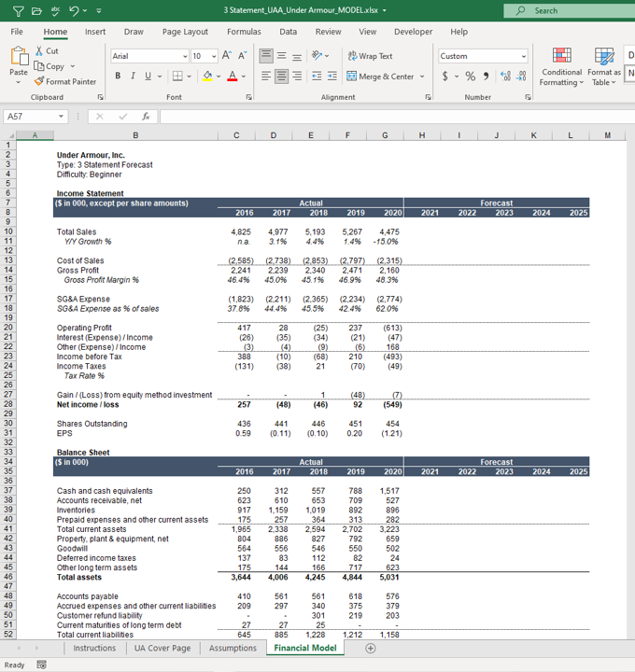The height and width of the screenshot is (672, 635).
Task: Increase cell indent
Action: [332, 77]
